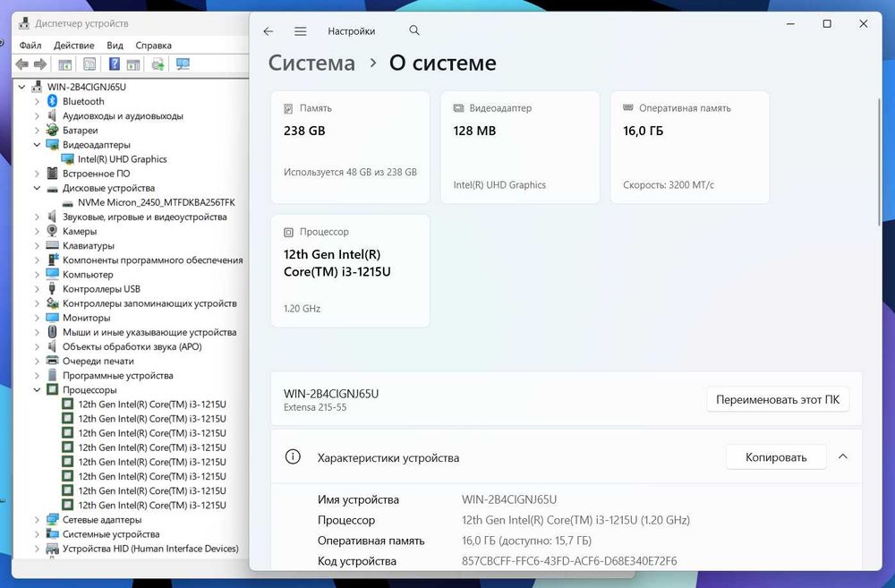
Task: Select Устройства HID (Human Interface Devices)
Action: (150, 548)
